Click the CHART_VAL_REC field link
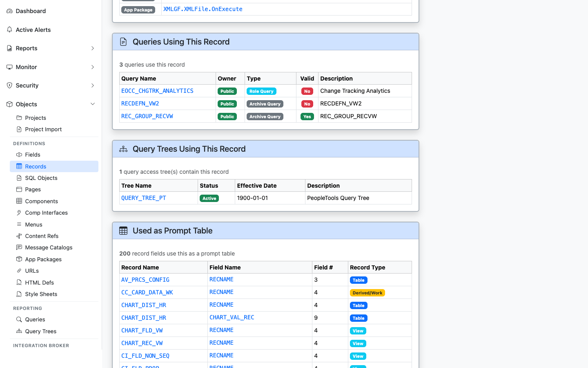588x368 pixels. coord(232,317)
